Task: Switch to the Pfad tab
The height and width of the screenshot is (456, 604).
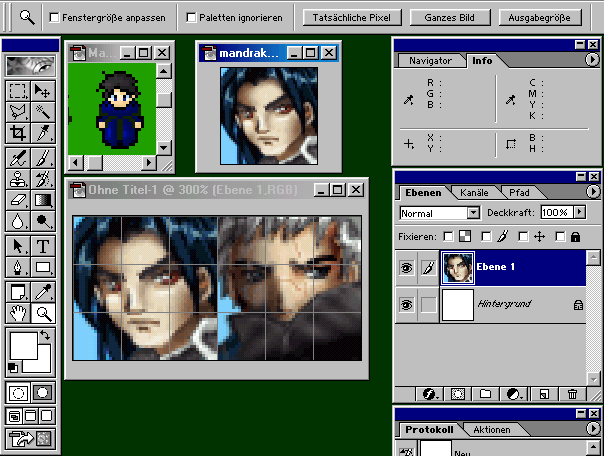Action: coord(519,193)
